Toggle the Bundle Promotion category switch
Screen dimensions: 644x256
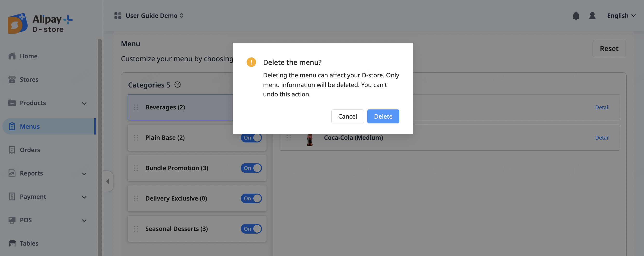coord(251,168)
